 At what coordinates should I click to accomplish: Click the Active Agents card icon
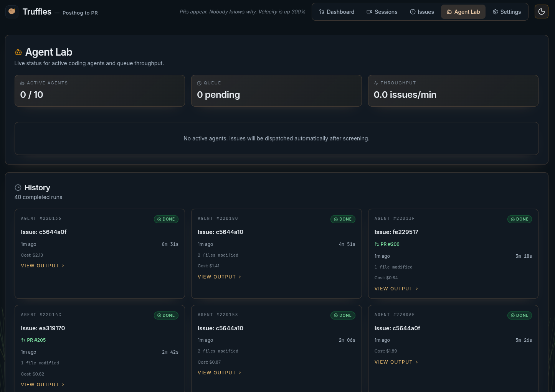pyautogui.click(x=22, y=83)
